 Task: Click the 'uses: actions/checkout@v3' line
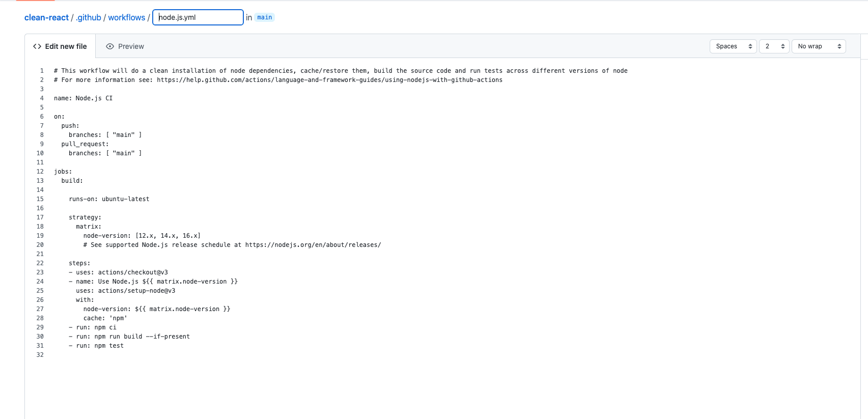[x=118, y=272]
